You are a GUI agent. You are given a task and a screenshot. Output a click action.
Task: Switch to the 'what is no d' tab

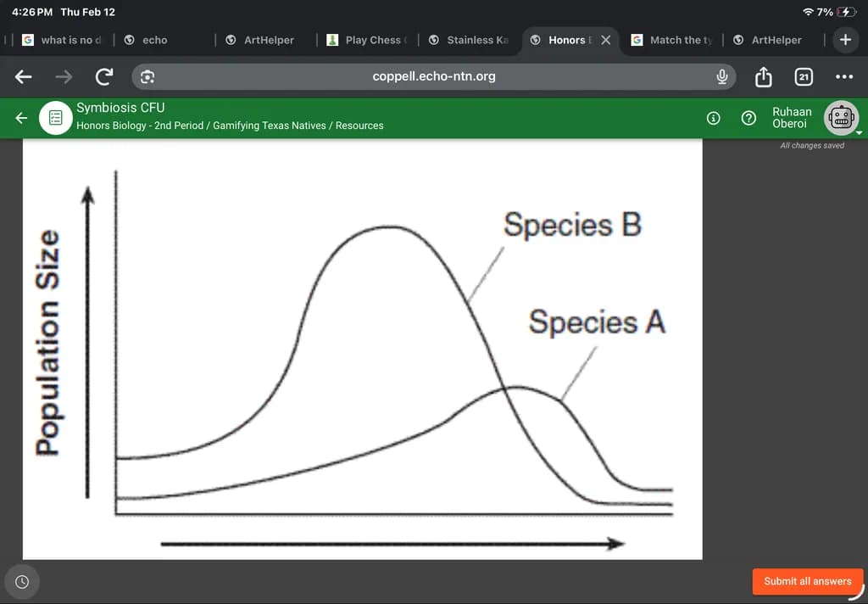[x=62, y=40]
